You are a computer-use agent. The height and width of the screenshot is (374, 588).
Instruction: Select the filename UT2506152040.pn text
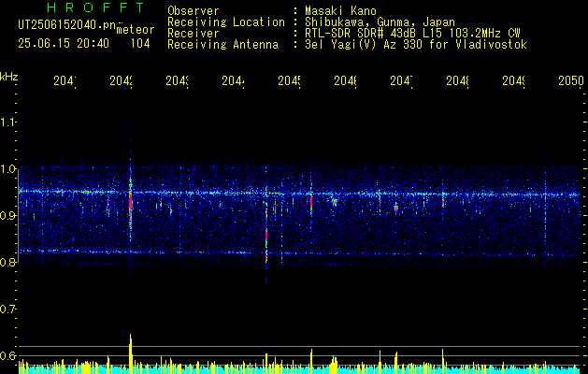click(x=66, y=25)
